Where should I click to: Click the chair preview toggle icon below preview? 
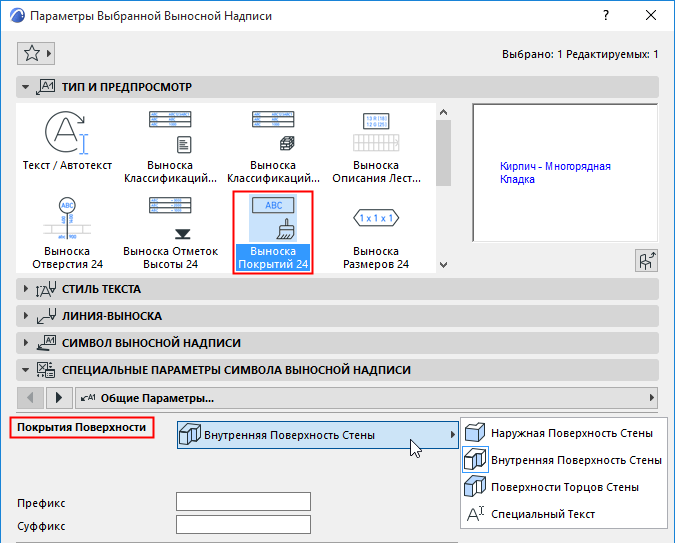[x=646, y=261]
